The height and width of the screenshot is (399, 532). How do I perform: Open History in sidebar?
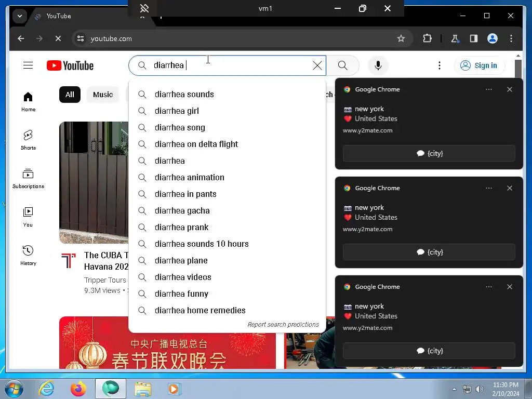(x=28, y=255)
